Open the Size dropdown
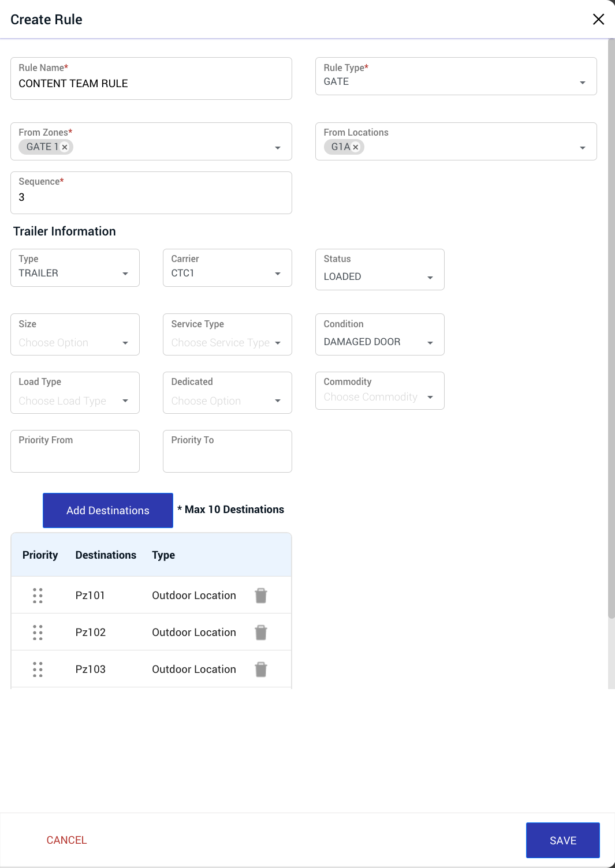The image size is (615, 868). tap(75, 335)
